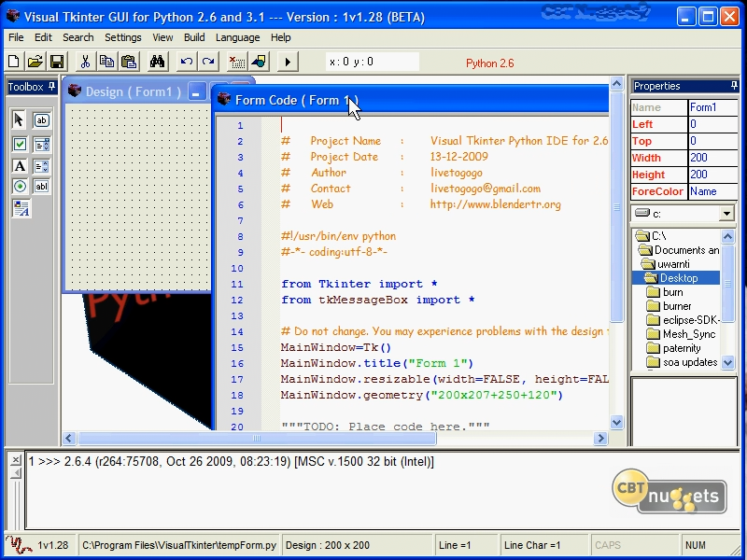747x560 pixels.
Task: Open the Search menu
Action: point(78,37)
